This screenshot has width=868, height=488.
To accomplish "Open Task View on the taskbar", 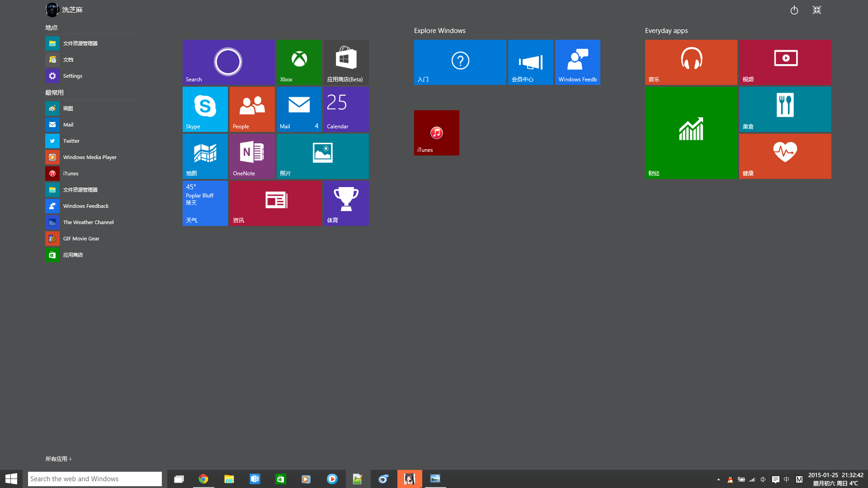I will tap(179, 479).
